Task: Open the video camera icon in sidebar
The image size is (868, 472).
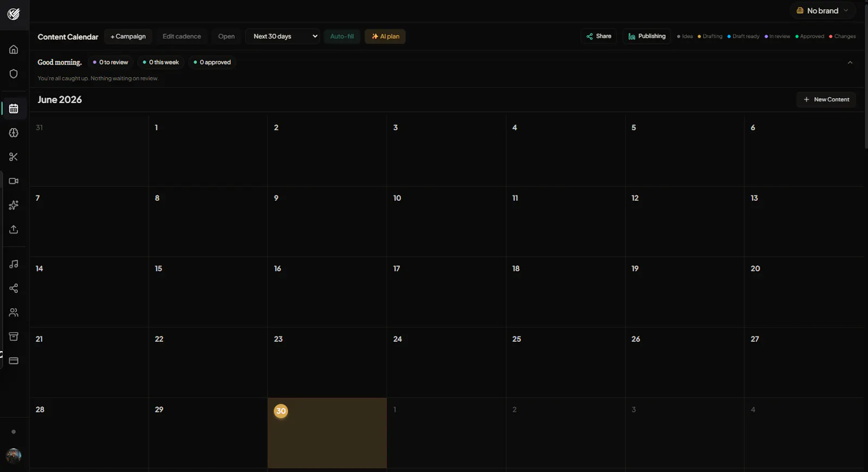Action: coord(14,181)
